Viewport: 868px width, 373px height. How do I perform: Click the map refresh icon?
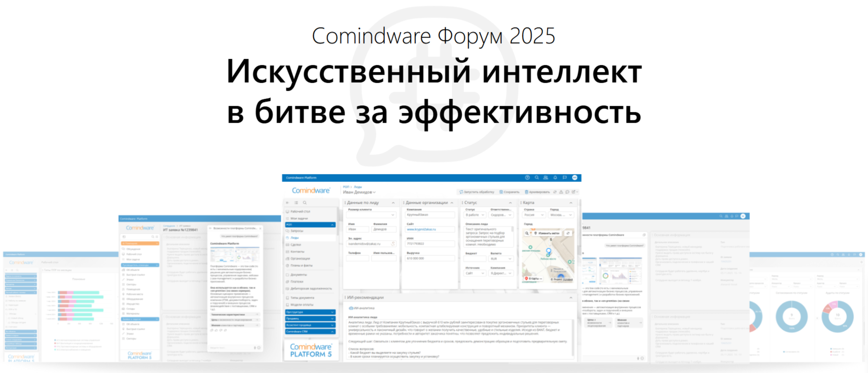tap(568, 233)
